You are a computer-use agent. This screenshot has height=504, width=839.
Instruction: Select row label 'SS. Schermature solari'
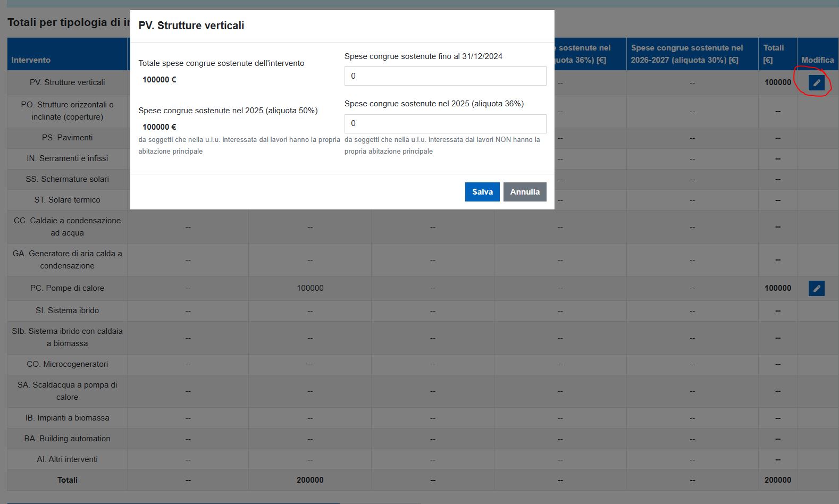point(68,179)
